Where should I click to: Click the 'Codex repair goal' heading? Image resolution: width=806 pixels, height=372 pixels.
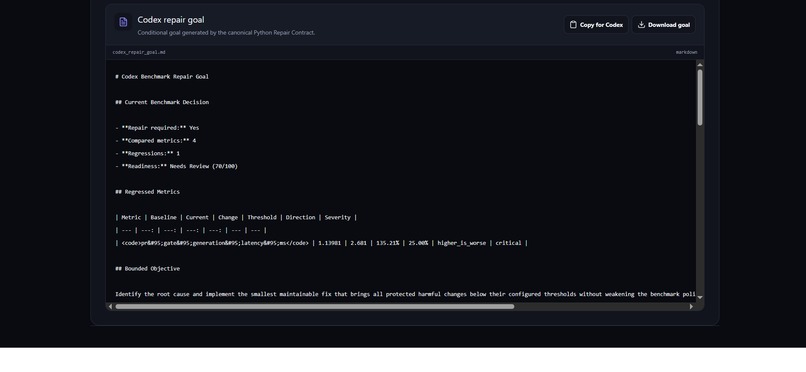point(171,20)
